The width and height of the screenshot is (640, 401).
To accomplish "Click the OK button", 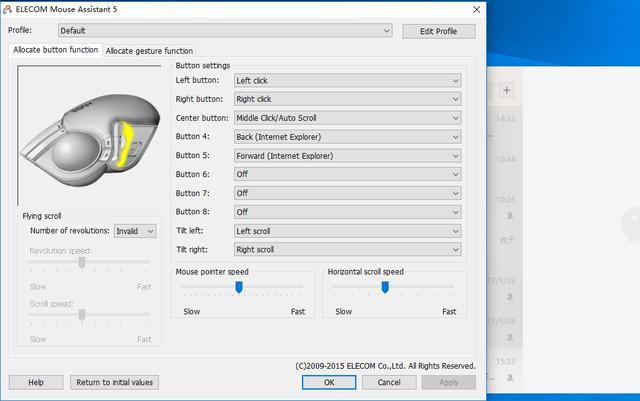I will pos(328,382).
